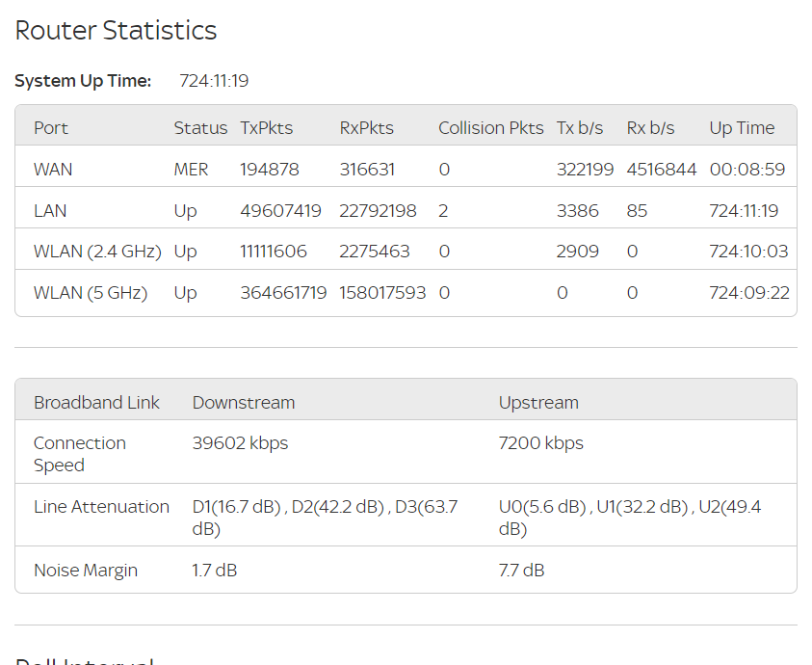Image resolution: width=812 pixels, height=665 pixels.
Task: Click the Downstream column header
Action: 244,403
